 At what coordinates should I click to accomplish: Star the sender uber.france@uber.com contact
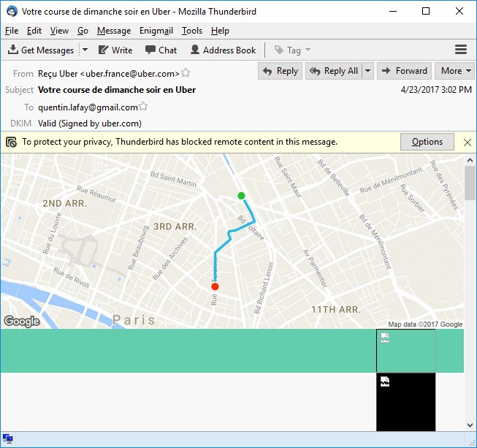pyautogui.click(x=186, y=73)
